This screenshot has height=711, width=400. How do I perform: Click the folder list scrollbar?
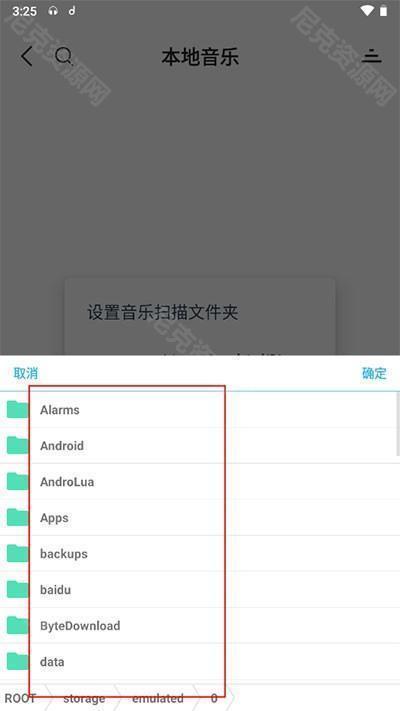click(398, 424)
